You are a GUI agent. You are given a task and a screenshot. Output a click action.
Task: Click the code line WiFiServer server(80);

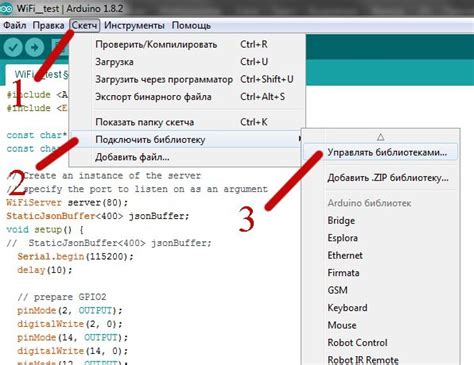[67, 203]
